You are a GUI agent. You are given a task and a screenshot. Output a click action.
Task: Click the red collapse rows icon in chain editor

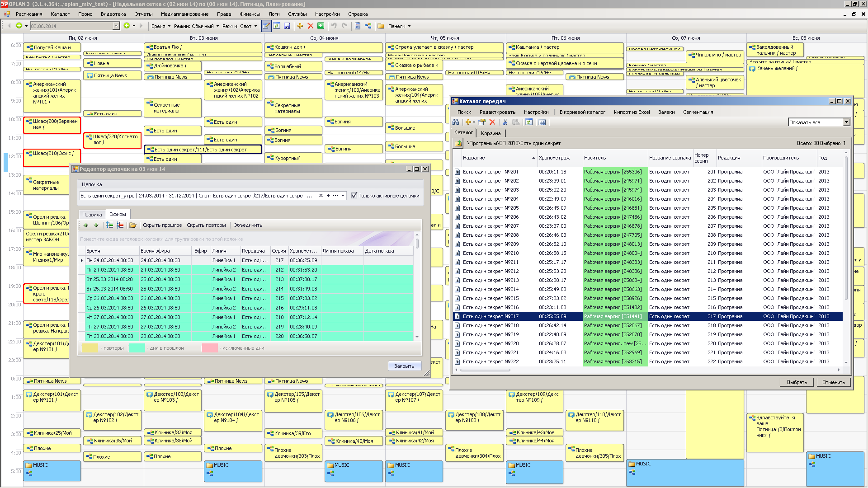[x=120, y=225]
